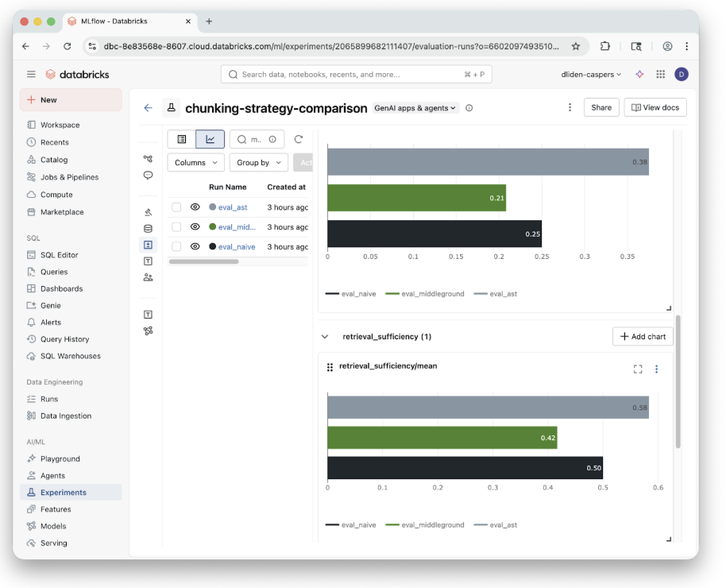
Task: Switch to the chart view icon
Action: click(x=210, y=139)
